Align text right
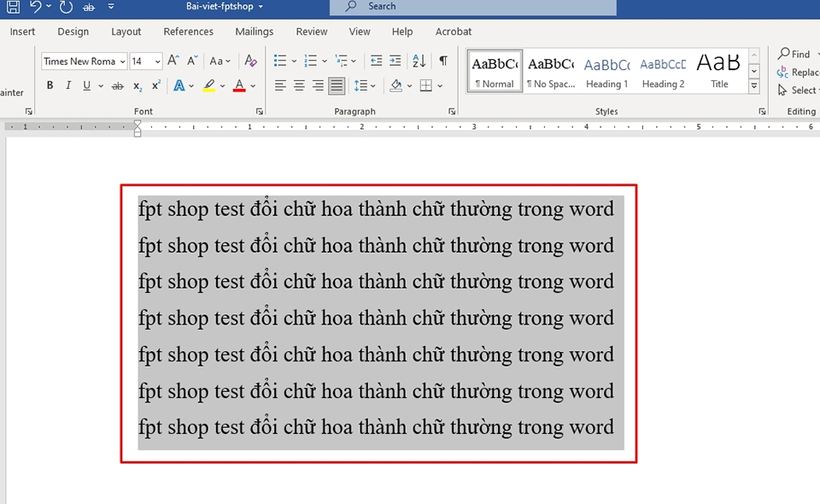Image resolution: width=820 pixels, height=504 pixels. (318, 85)
